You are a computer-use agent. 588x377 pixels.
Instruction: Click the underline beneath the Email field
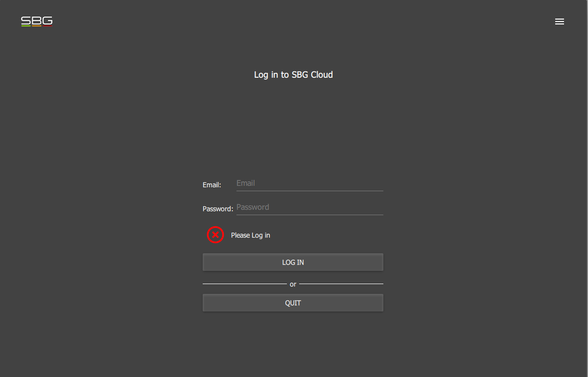coord(308,190)
